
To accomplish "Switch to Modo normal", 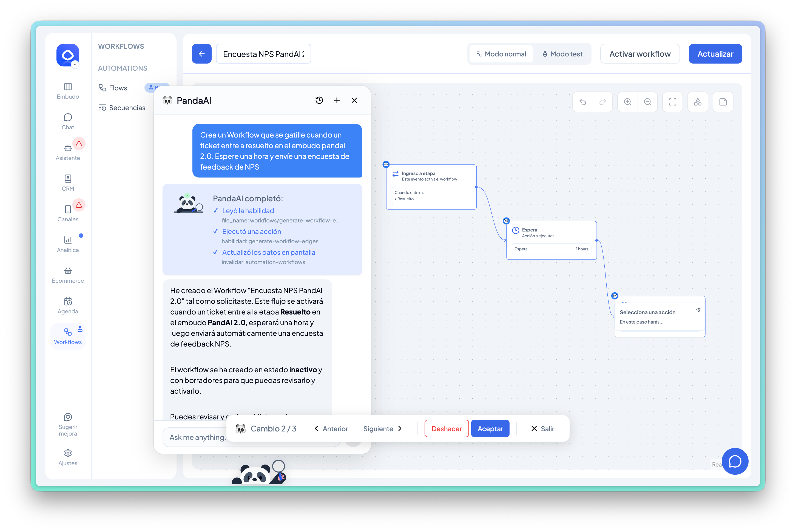I will [501, 54].
